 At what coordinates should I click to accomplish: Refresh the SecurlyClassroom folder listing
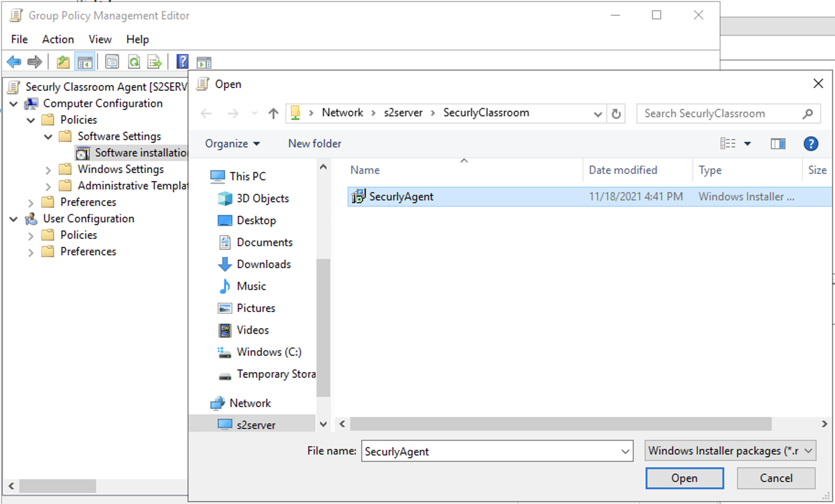616,113
